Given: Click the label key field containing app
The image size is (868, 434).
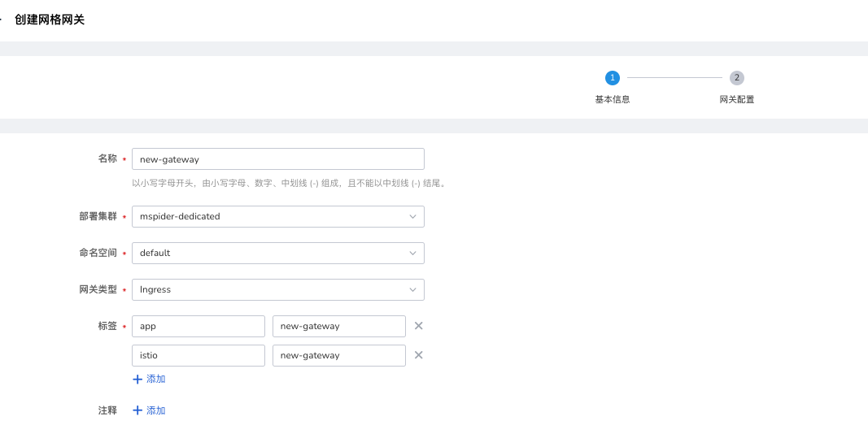Looking at the screenshot, I should click(x=198, y=326).
